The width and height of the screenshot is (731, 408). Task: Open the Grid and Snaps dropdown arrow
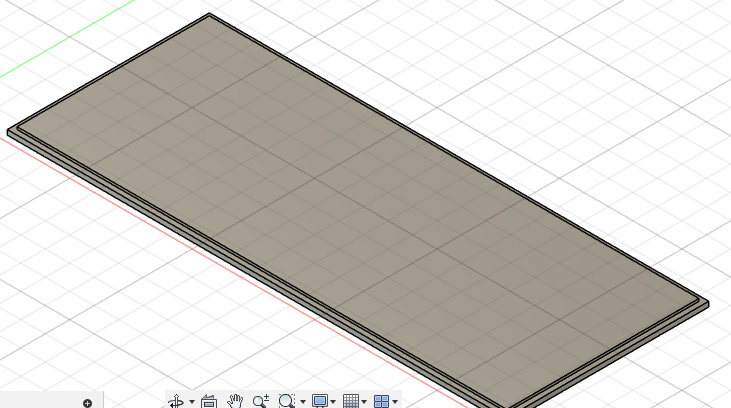tap(363, 402)
